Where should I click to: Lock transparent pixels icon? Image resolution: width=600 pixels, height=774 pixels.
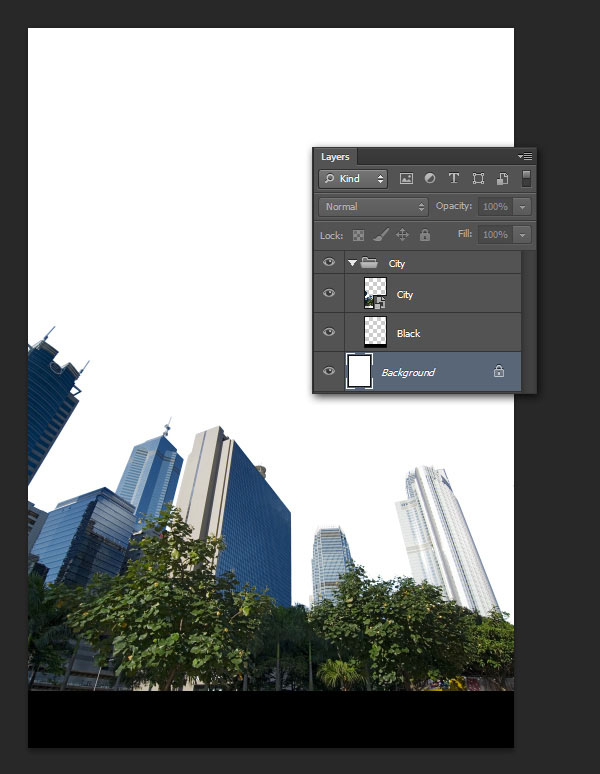click(x=358, y=235)
